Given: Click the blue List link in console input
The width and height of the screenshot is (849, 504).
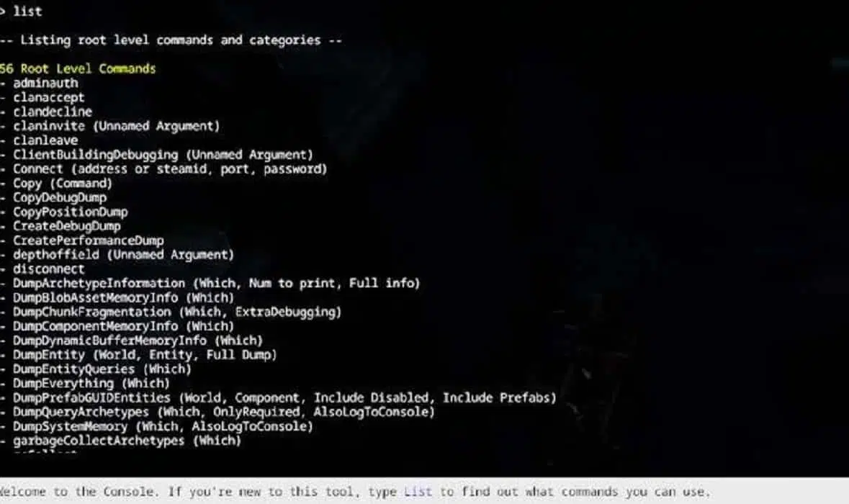Looking at the screenshot, I should click(418, 492).
